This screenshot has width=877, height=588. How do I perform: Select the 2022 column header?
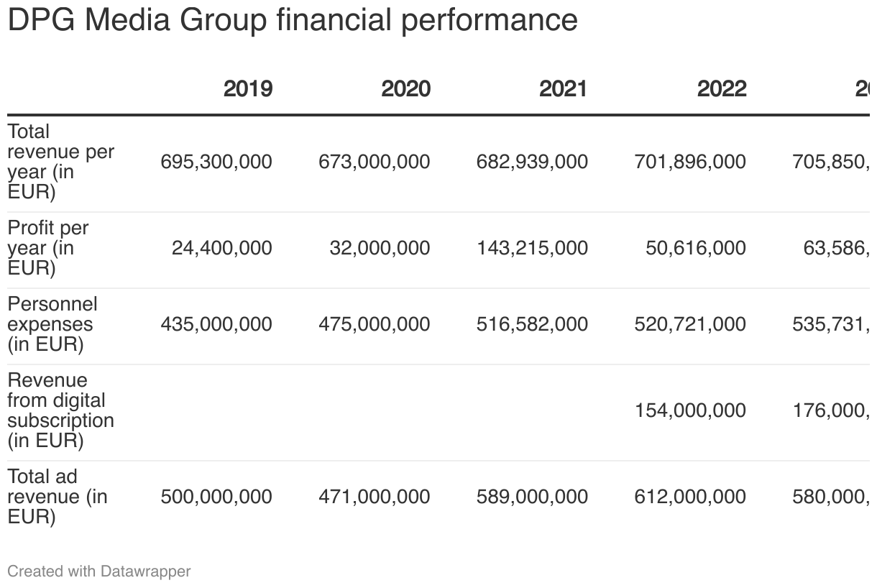click(x=721, y=89)
